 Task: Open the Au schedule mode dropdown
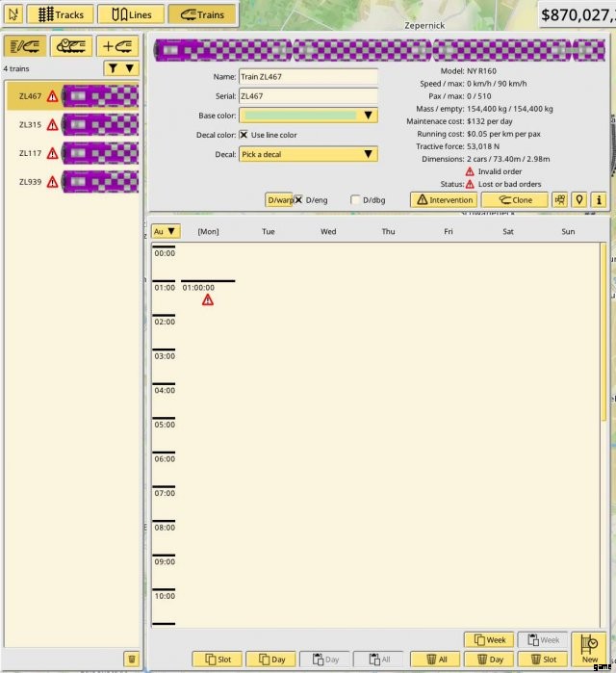tap(165, 231)
